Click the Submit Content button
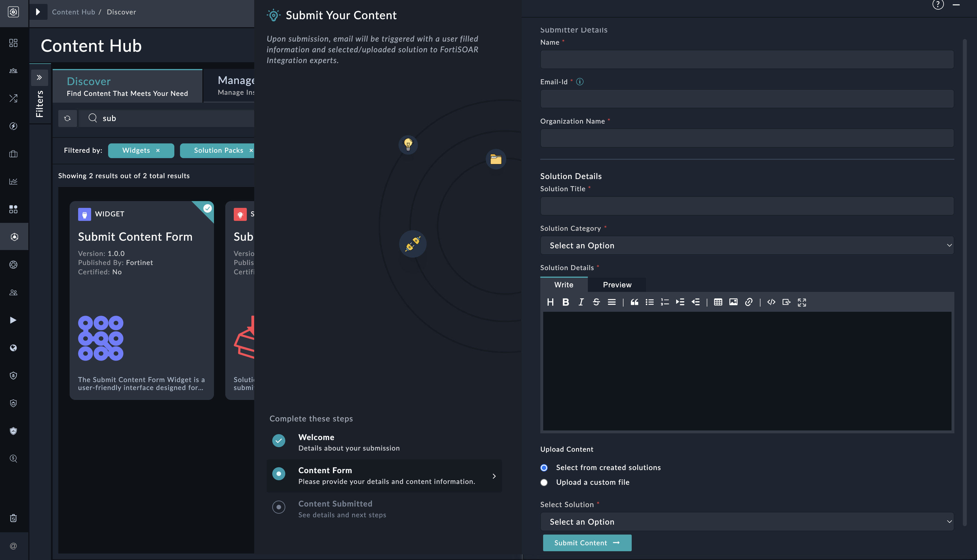The width and height of the screenshot is (977, 560). 587,543
